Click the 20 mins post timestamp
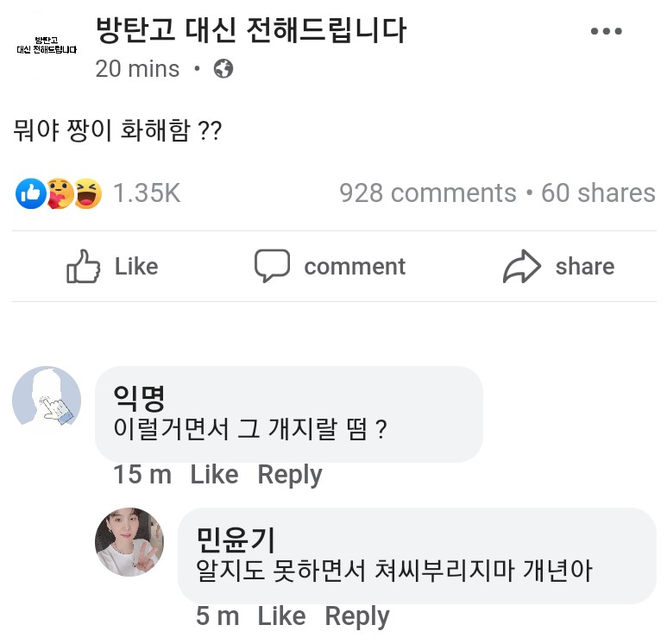667x644 pixels. (137, 69)
